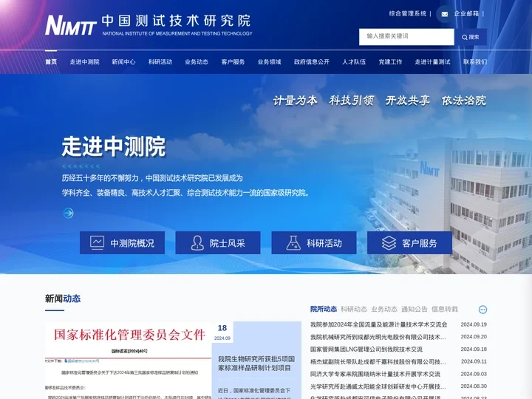
Task: Open news about 光学研究所赴通威太阳能
Action: pyautogui.click(x=378, y=386)
